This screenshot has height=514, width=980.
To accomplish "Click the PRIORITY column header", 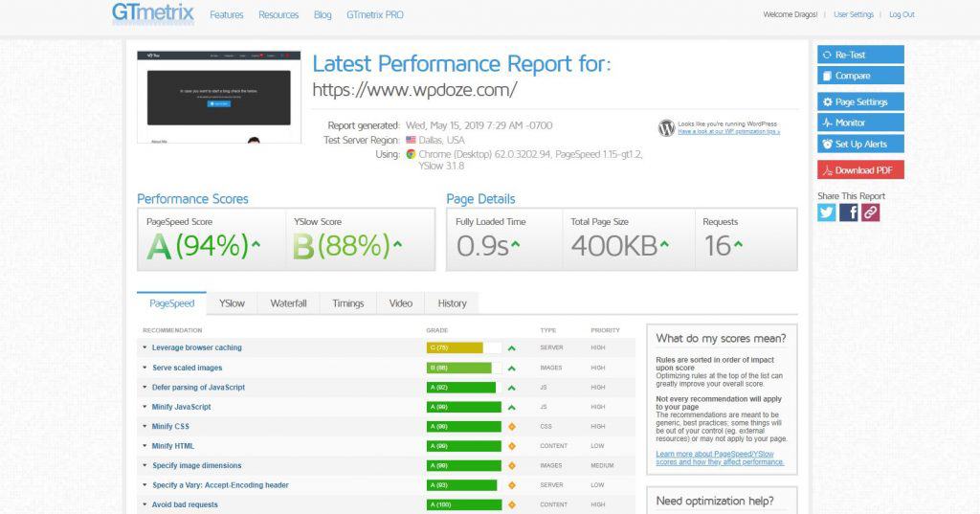I will point(605,330).
